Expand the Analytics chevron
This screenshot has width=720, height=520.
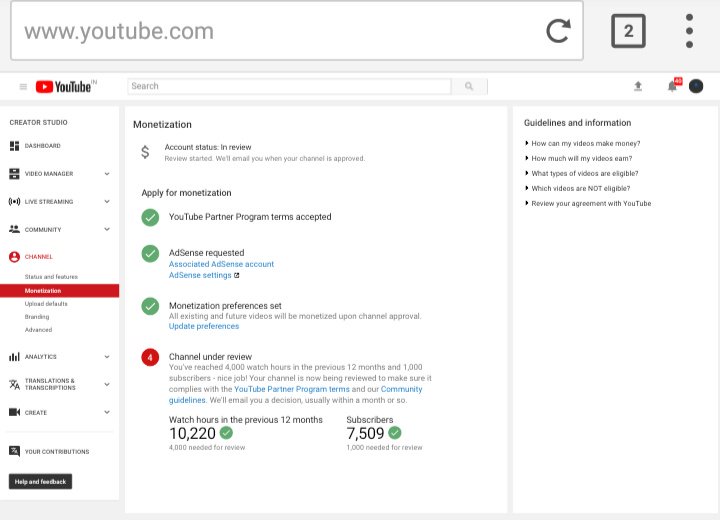107,356
